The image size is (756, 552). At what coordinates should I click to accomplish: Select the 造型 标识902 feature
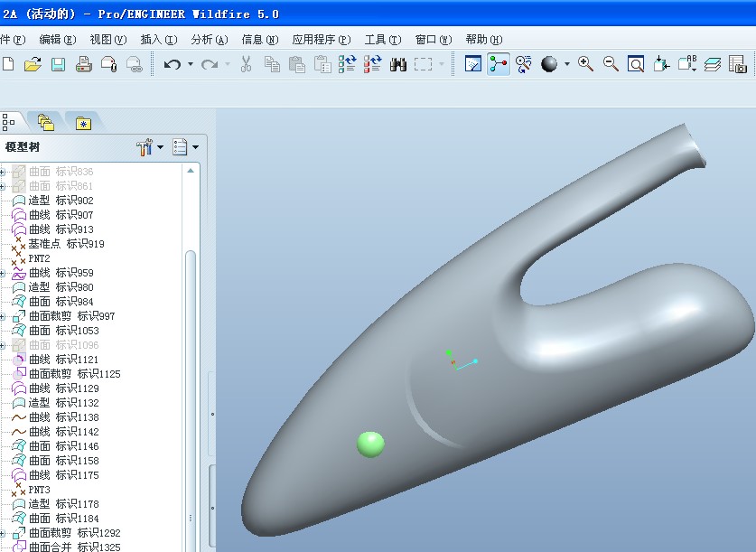tap(52, 201)
